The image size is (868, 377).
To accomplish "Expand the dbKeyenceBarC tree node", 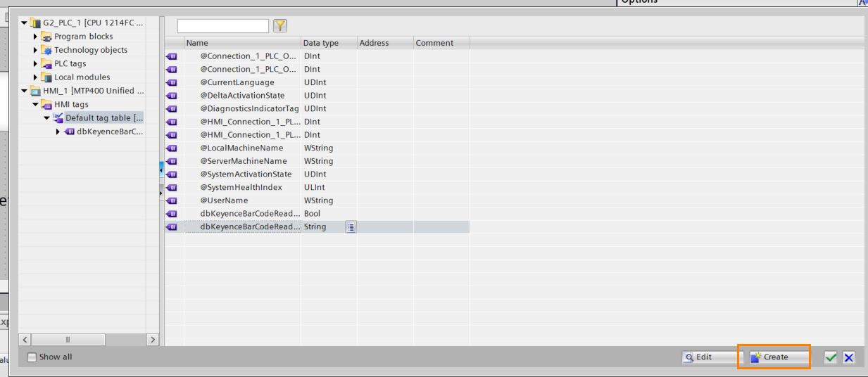I will point(58,132).
